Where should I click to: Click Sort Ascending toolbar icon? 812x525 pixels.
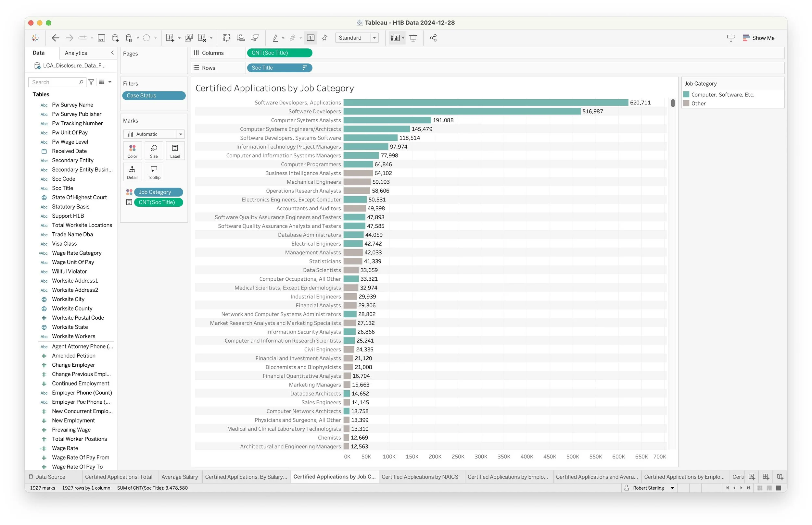(241, 38)
